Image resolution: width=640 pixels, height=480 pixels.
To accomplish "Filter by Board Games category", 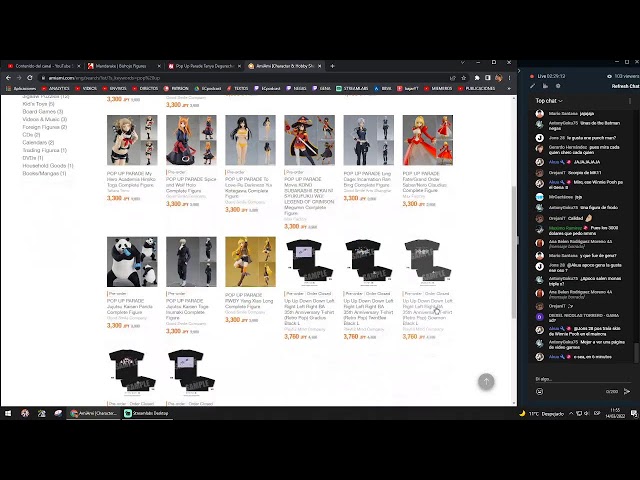I will point(43,111).
